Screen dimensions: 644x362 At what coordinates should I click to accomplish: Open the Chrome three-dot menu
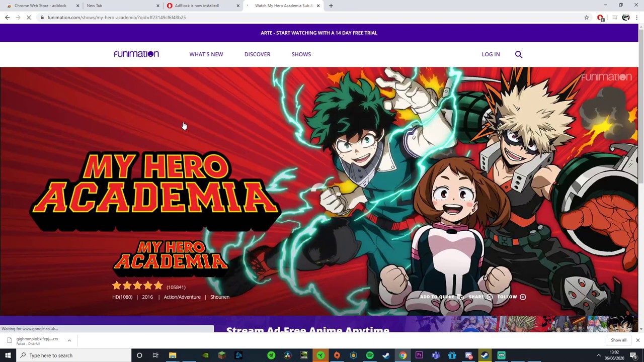[x=636, y=18]
